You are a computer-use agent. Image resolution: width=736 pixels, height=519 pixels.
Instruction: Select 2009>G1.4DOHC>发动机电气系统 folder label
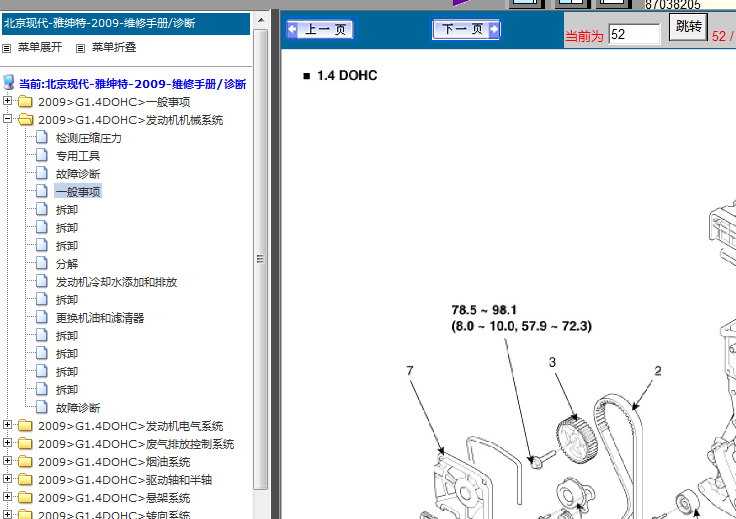(130, 426)
